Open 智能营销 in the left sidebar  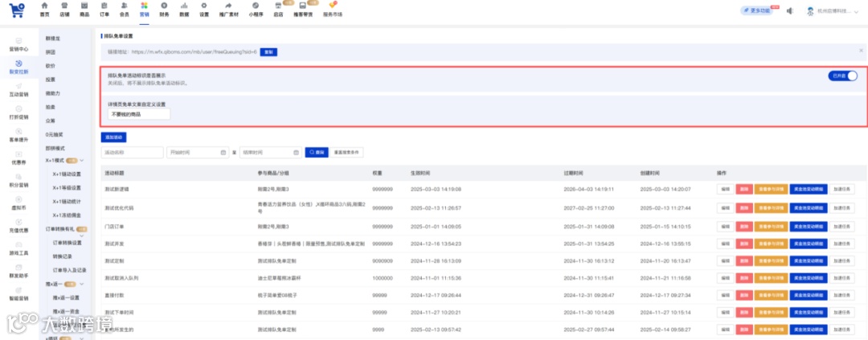[x=18, y=294]
